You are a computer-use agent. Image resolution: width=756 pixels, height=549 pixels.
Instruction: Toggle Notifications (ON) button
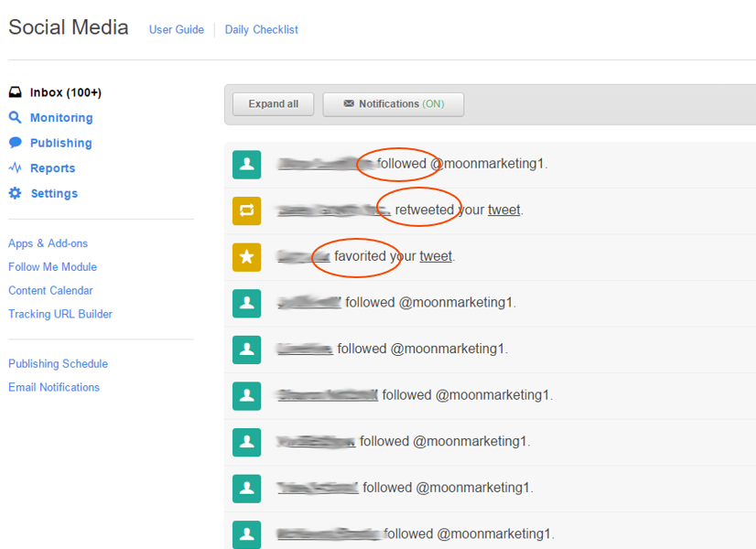tap(394, 104)
